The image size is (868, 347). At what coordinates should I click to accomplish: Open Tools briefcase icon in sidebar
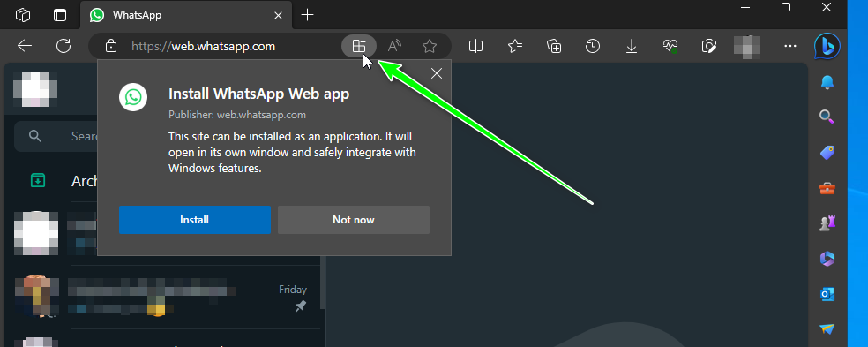827,188
